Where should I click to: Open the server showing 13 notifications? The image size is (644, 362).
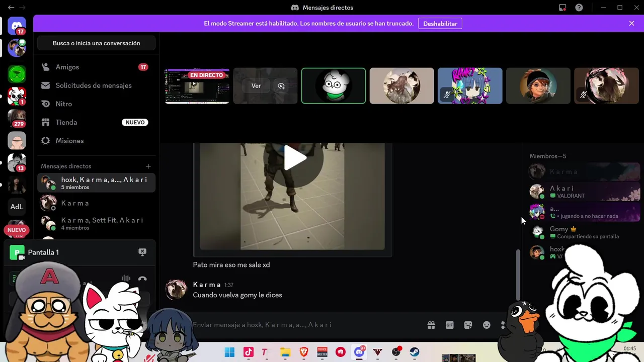click(x=17, y=162)
